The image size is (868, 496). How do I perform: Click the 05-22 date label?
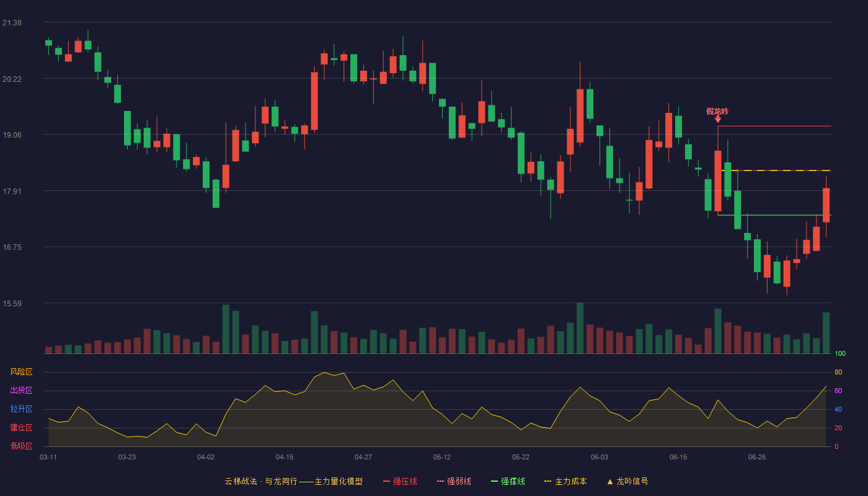click(521, 457)
